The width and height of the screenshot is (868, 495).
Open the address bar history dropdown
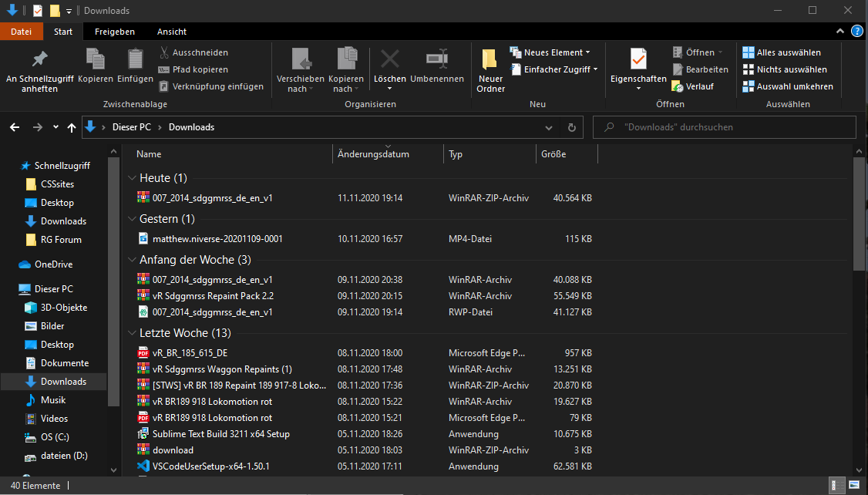(x=549, y=127)
